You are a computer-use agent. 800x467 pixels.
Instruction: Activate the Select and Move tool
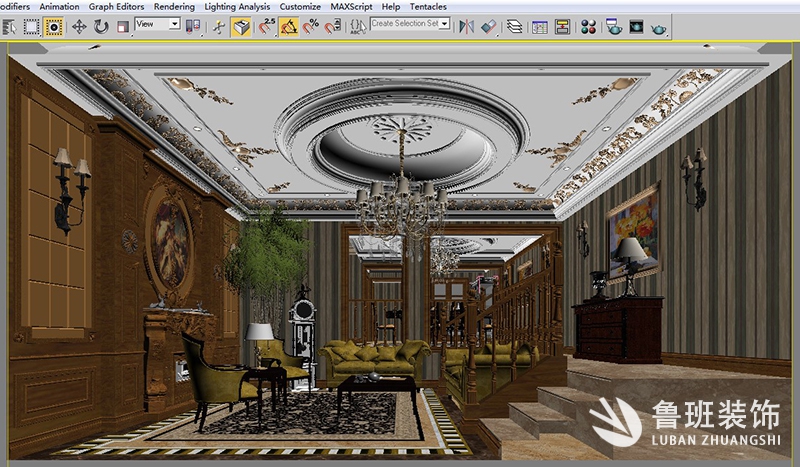(78, 27)
